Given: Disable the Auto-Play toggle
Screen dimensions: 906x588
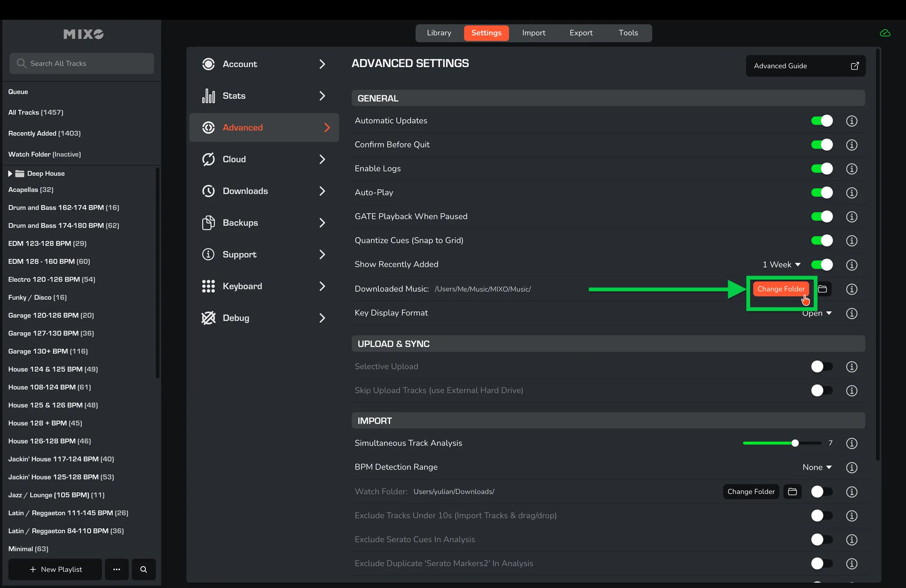Looking at the screenshot, I should coord(822,193).
